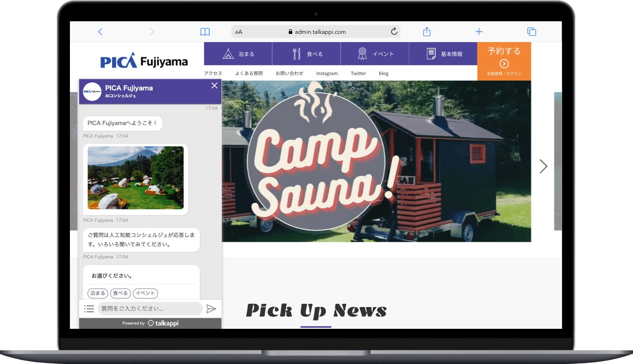Show the tab overview icon
This screenshot has height=364, width=633.
point(532,31)
